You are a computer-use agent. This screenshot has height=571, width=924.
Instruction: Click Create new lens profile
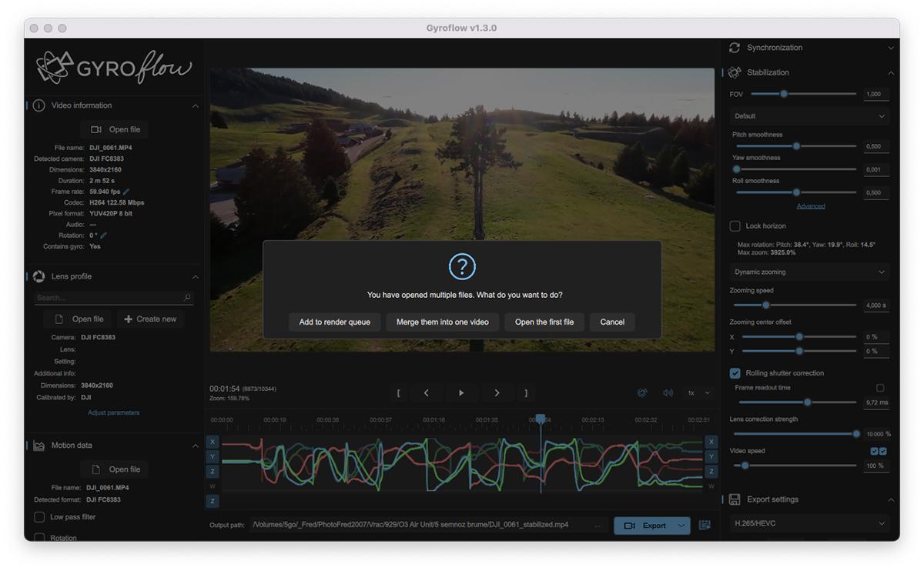(150, 319)
